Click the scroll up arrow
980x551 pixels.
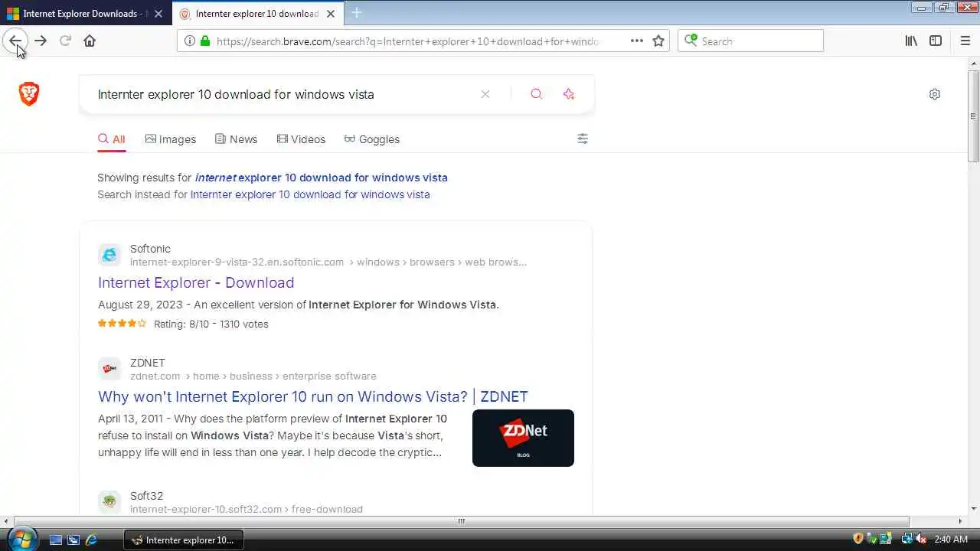point(973,63)
